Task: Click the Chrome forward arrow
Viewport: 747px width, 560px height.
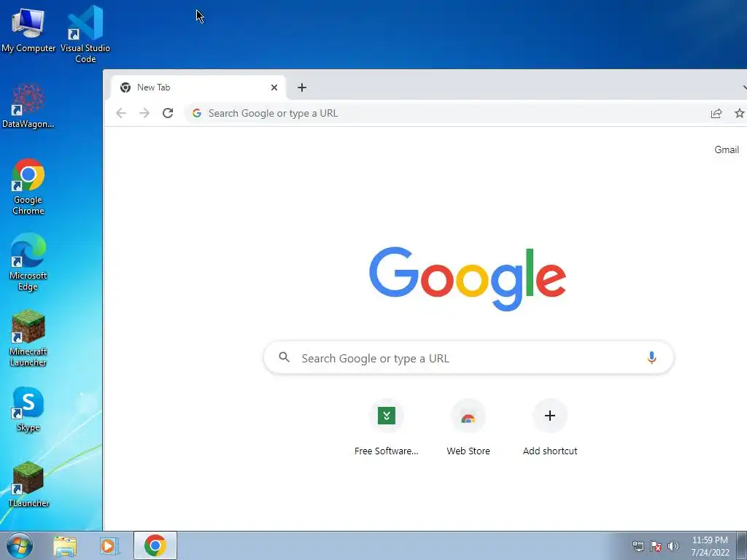Action: click(144, 113)
